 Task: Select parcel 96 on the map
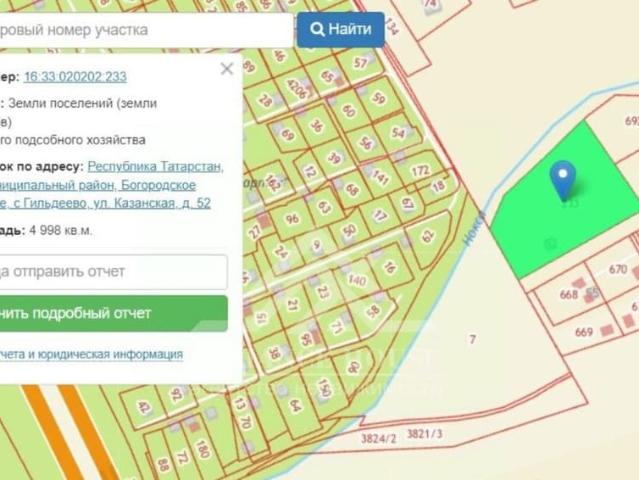coord(292,219)
